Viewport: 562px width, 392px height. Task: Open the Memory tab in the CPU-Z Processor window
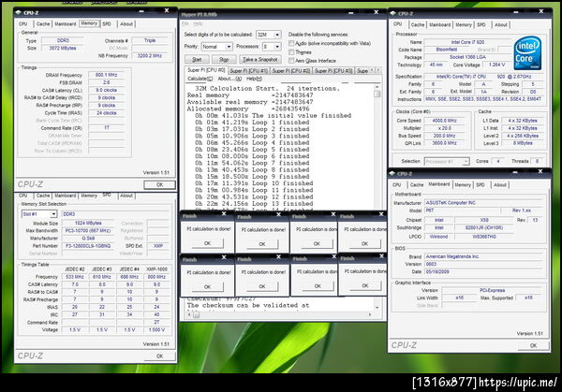click(x=464, y=25)
